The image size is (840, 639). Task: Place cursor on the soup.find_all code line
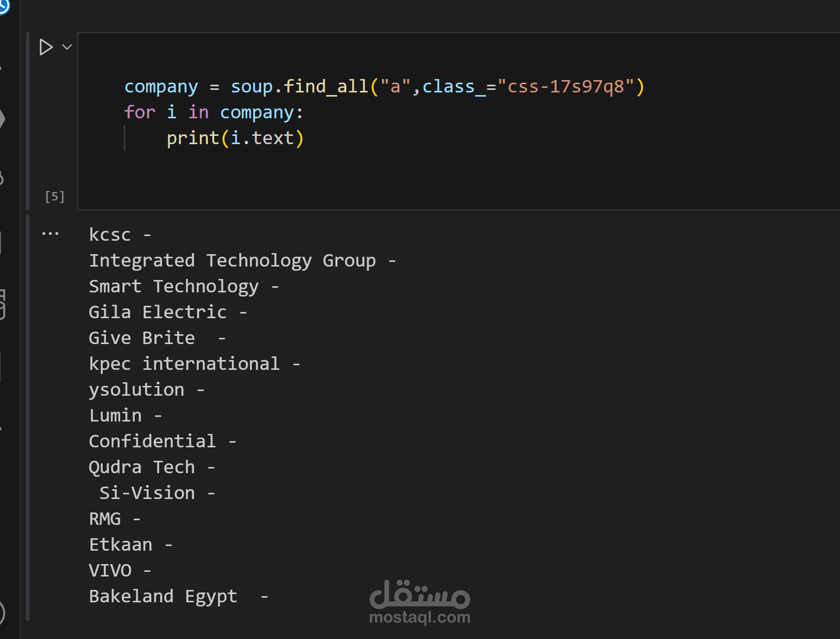point(384,87)
